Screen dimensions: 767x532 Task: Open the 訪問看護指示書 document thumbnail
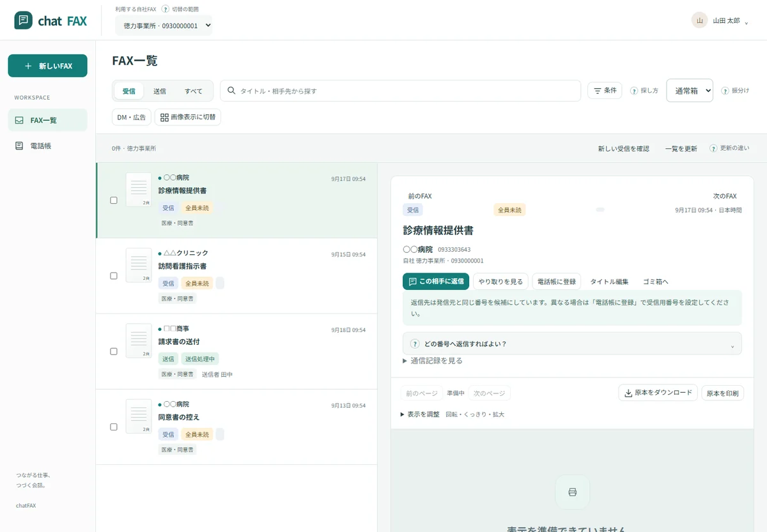tap(139, 265)
